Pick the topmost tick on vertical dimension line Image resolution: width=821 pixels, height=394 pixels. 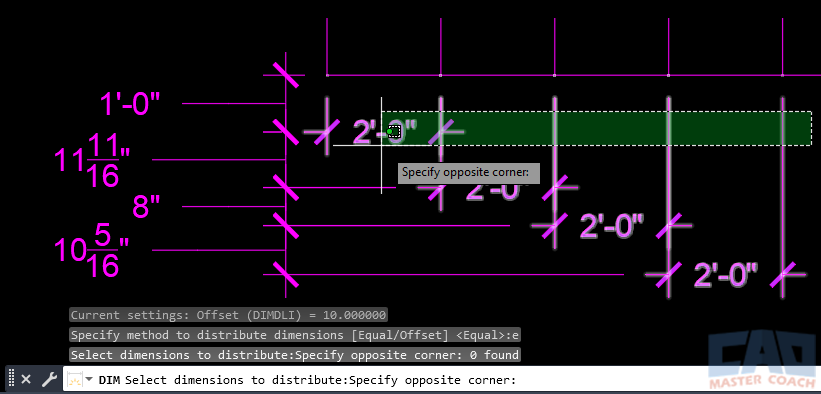click(x=285, y=75)
